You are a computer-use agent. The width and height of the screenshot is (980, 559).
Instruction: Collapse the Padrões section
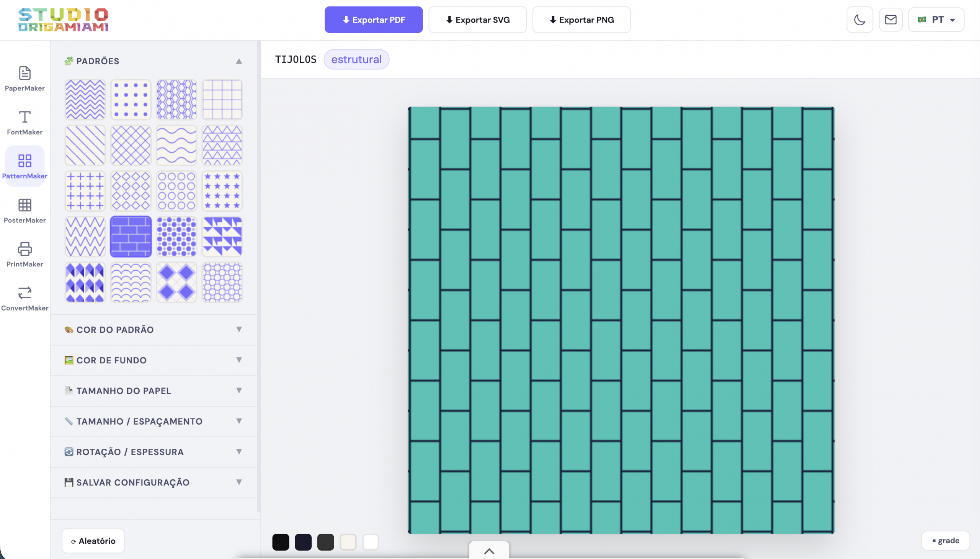pos(238,61)
